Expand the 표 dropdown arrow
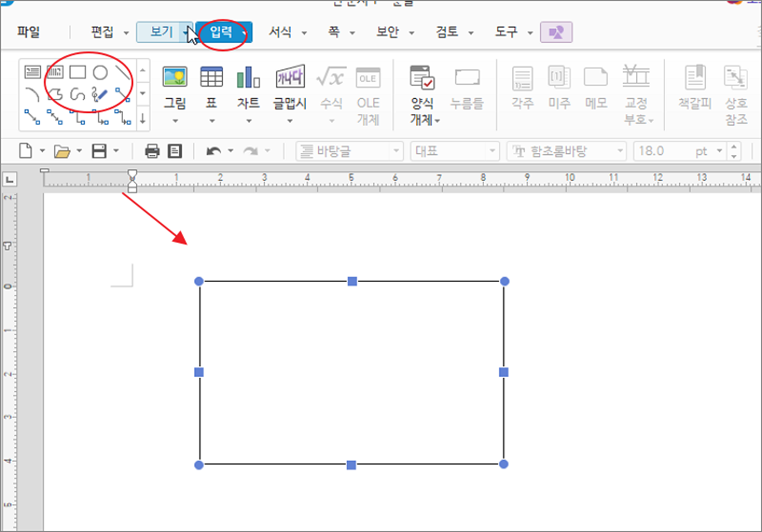Screen dimensions: 762x532 click(212, 121)
